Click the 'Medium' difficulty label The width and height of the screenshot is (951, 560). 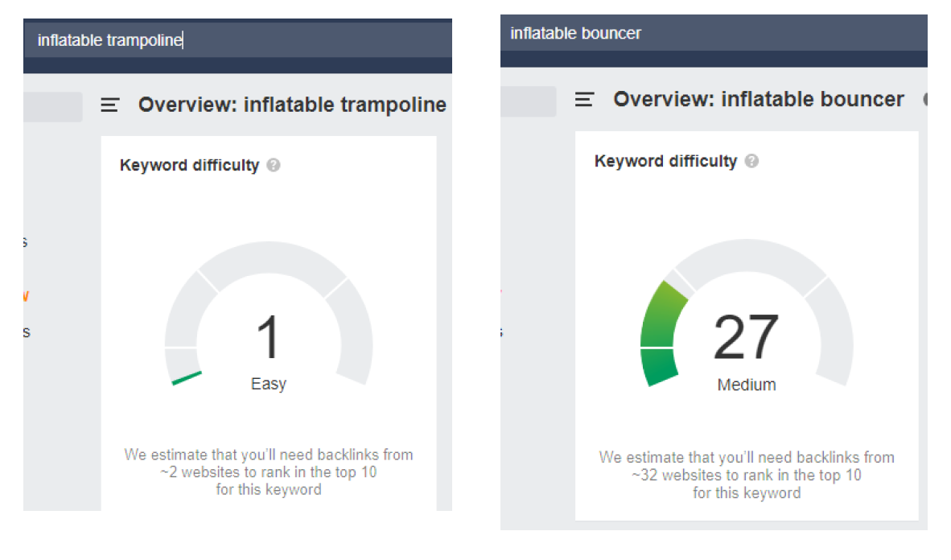tap(747, 385)
